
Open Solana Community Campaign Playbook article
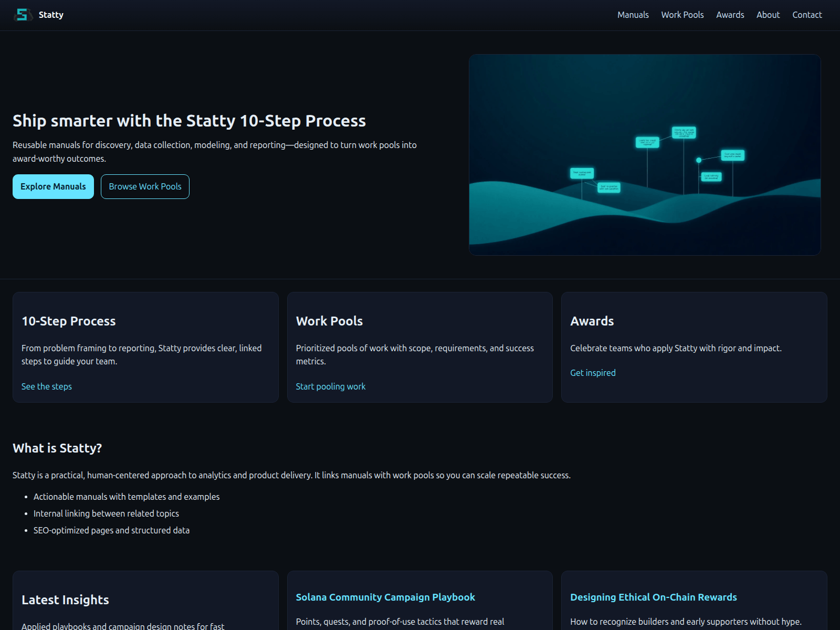(x=385, y=597)
